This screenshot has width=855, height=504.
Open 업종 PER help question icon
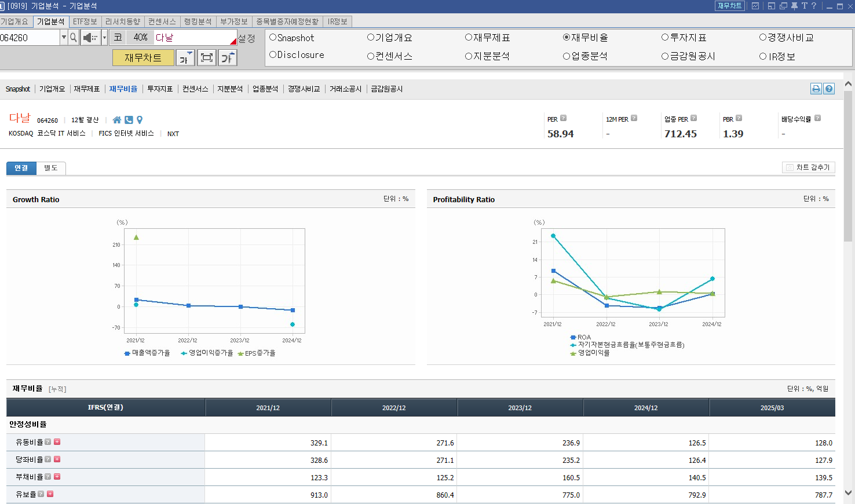[x=693, y=118]
